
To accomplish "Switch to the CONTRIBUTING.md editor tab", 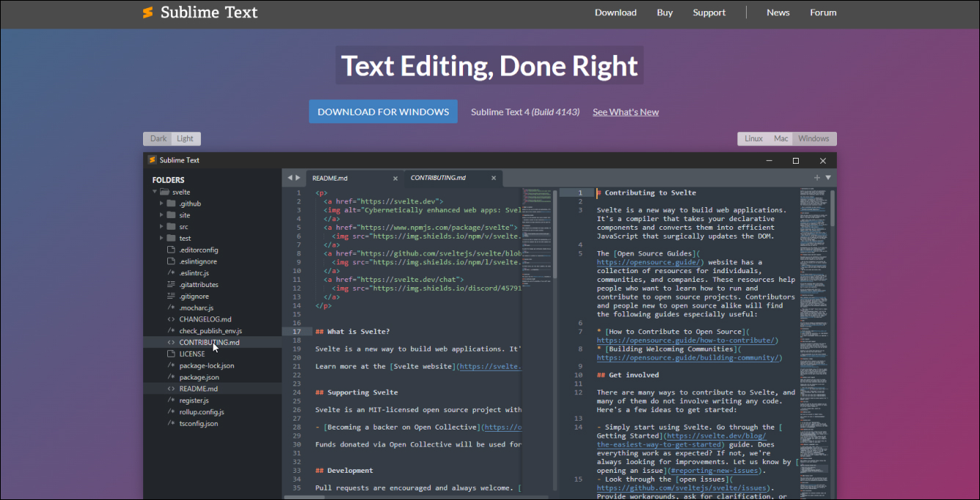I will [453, 178].
